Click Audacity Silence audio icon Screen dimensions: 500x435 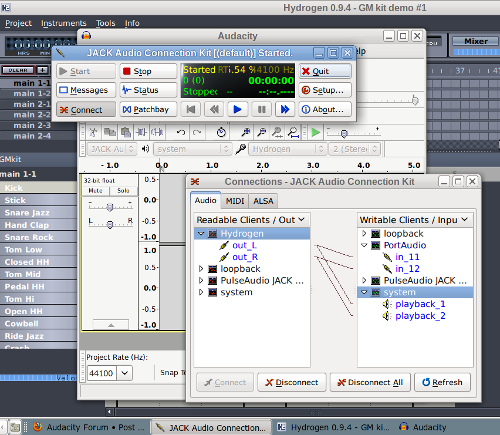(157, 133)
